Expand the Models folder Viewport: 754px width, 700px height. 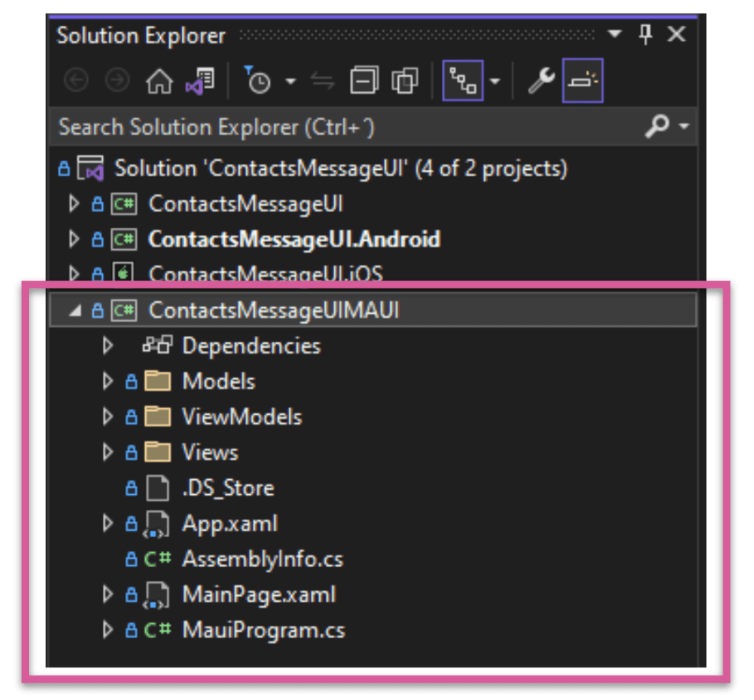107,381
